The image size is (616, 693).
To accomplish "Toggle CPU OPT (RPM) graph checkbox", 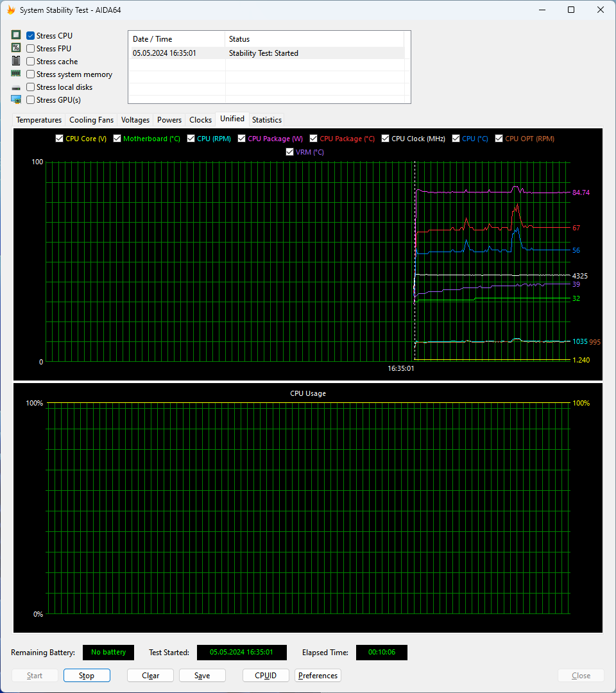I will 499,139.
